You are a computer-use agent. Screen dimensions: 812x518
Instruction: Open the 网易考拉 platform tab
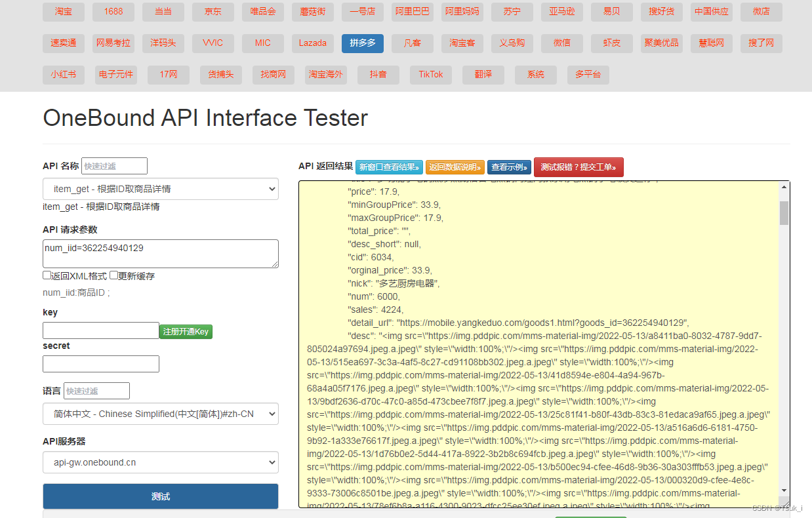coord(113,43)
